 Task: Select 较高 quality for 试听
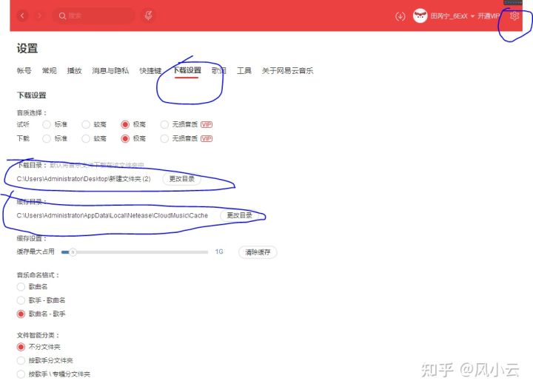(86, 125)
